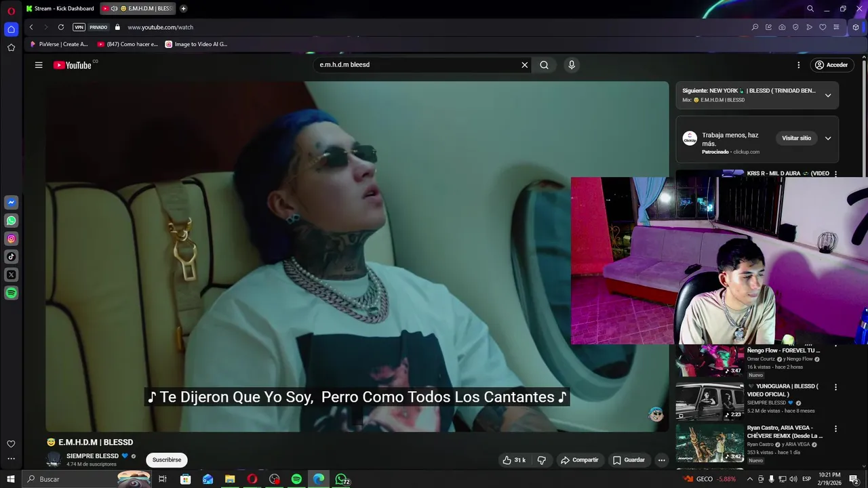Share the video via Compartir
This screenshot has width=868, height=488.
point(580,460)
